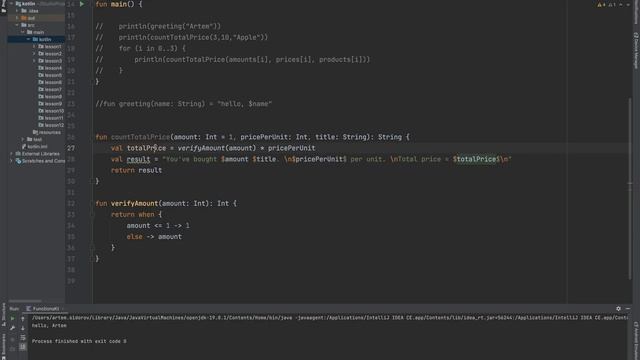Click the down arrow in the Run panel toolbar
The image size is (640, 360).
23,328
